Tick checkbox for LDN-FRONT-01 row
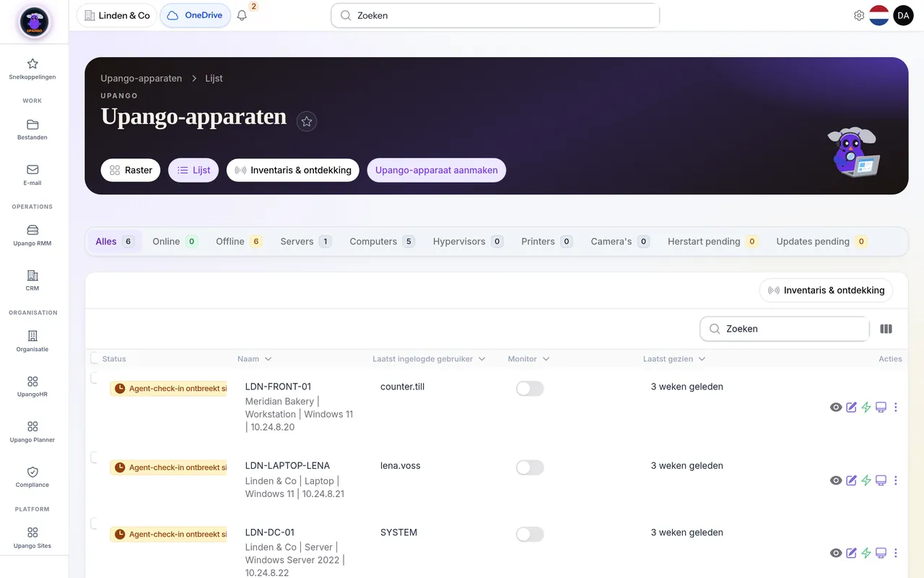924x578 pixels. (95, 378)
